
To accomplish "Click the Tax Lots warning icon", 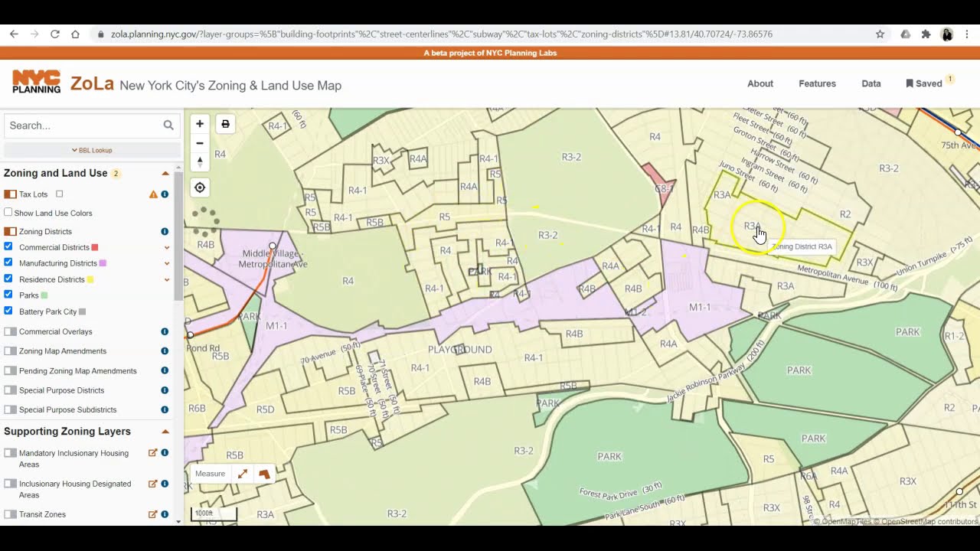I will tap(153, 194).
